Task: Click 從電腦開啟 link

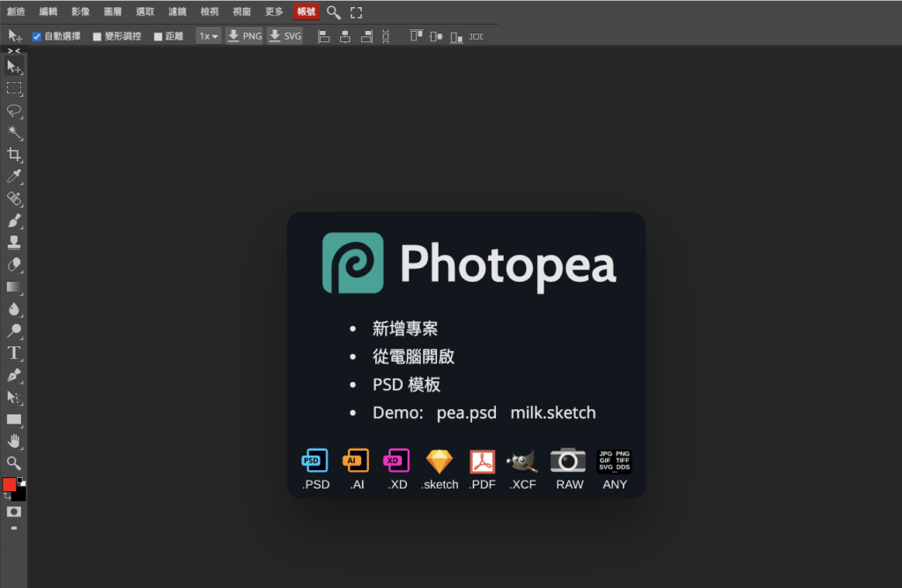Action: click(414, 356)
